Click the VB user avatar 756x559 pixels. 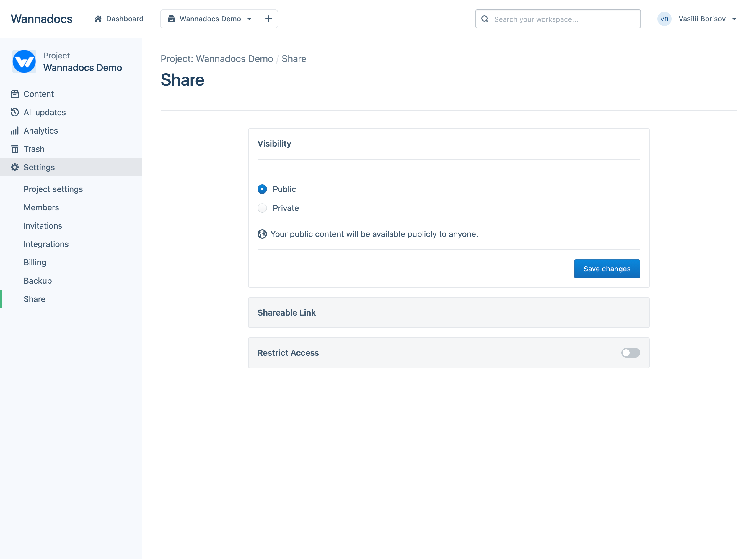pos(664,19)
